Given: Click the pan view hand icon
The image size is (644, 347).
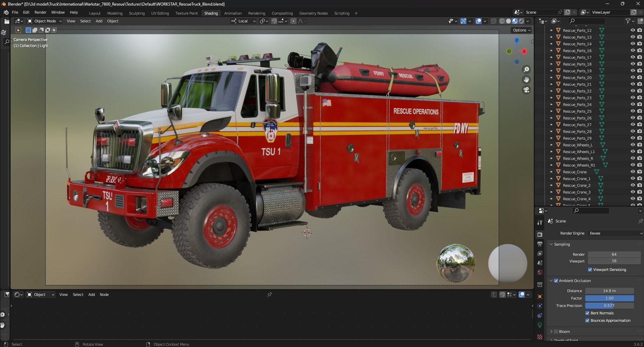Looking at the screenshot, I should [526, 80].
